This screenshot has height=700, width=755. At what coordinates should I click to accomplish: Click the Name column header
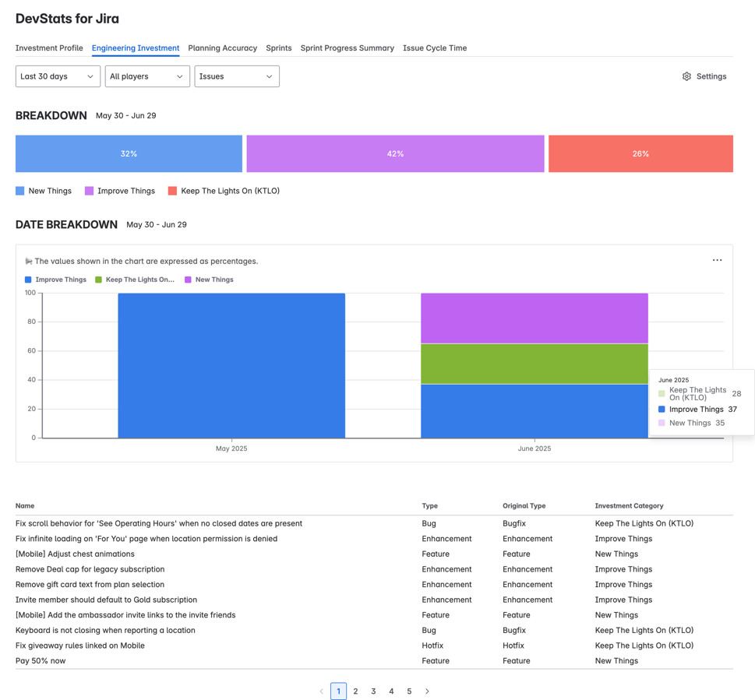click(25, 505)
